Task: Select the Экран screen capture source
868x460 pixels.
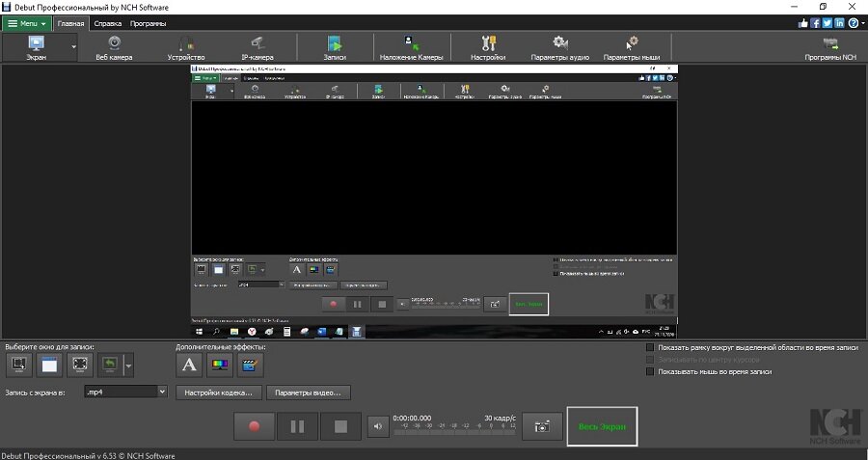Action: [36, 47]
